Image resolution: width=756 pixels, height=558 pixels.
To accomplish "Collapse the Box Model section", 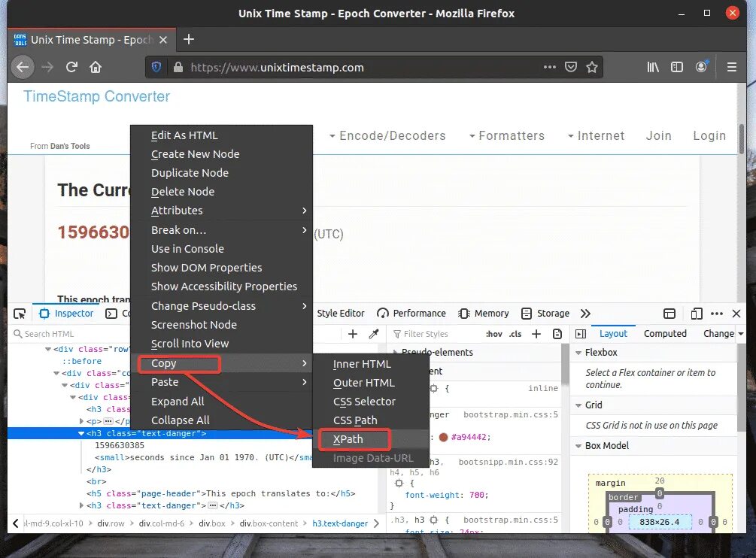I will [578, 446].
